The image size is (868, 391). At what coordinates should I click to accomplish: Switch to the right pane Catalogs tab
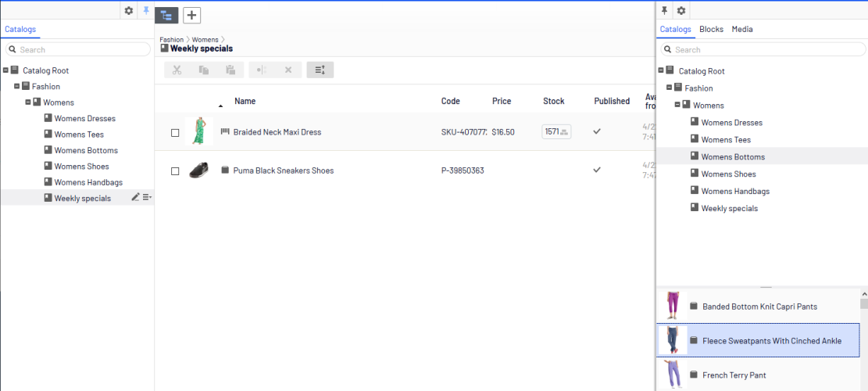(675, 29)
